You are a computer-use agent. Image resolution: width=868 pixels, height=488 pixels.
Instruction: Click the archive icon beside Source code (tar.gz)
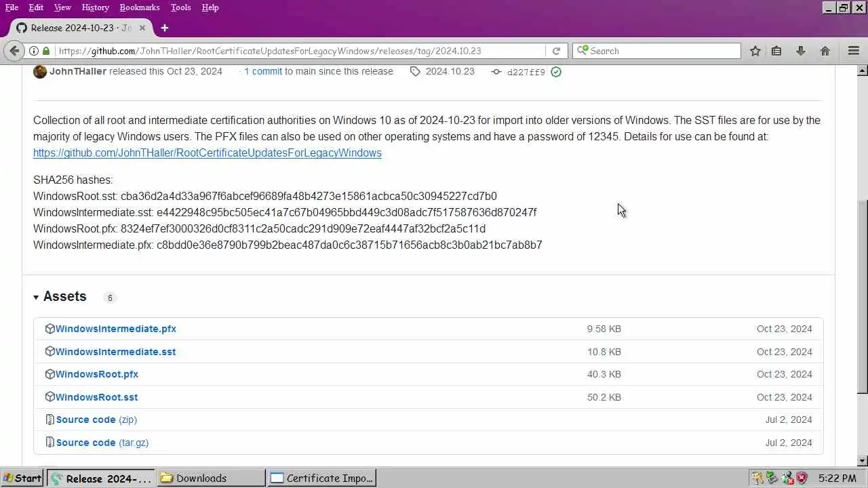(50, 443)
